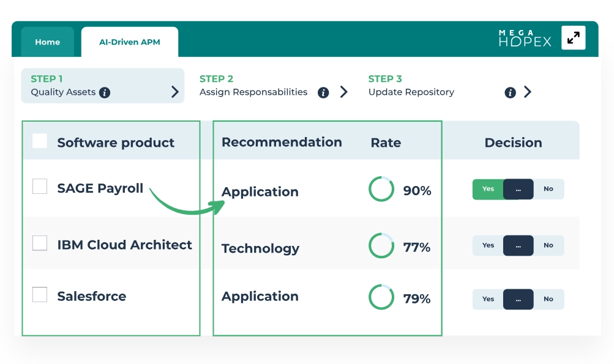Switch to the Home tab
Viewport: 614px width, 364px height.
coord(47,42)
